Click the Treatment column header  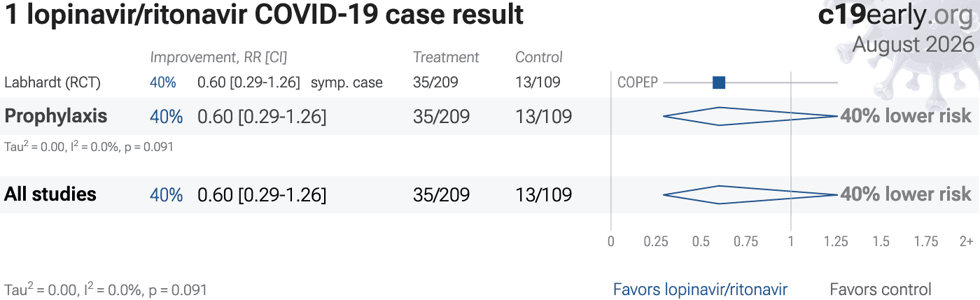[446, 57]
